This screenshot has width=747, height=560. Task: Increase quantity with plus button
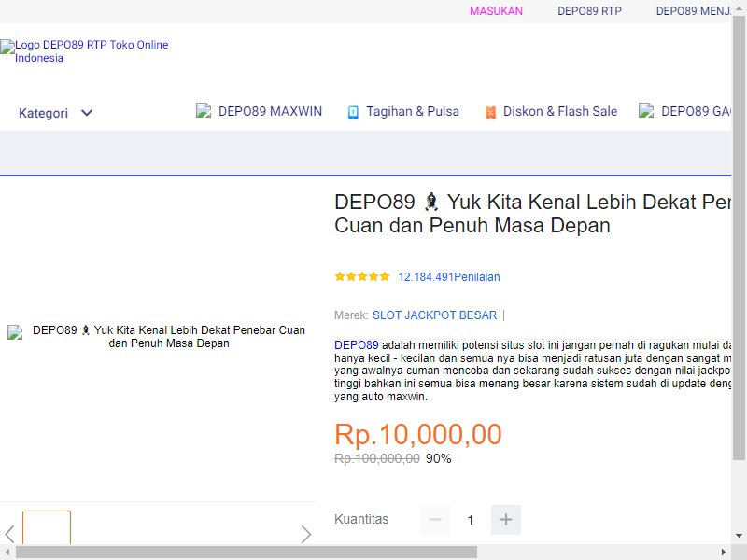pos(506,520)
